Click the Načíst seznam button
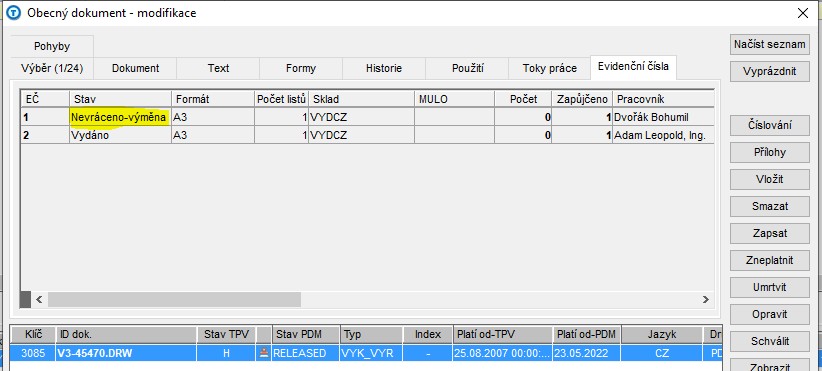822x371 pixels. [770, 45]
